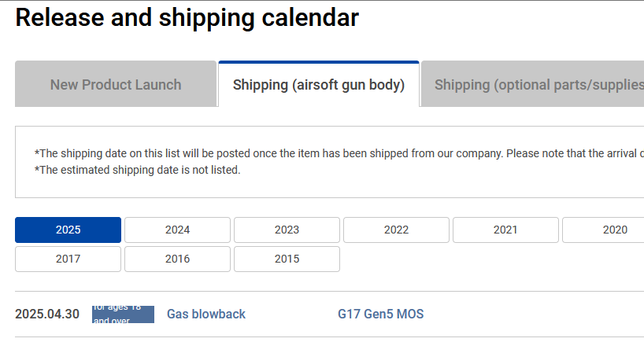Show shipping list for 2024
The width and height of the screenshot is (644, 342).
coord(177,230)
